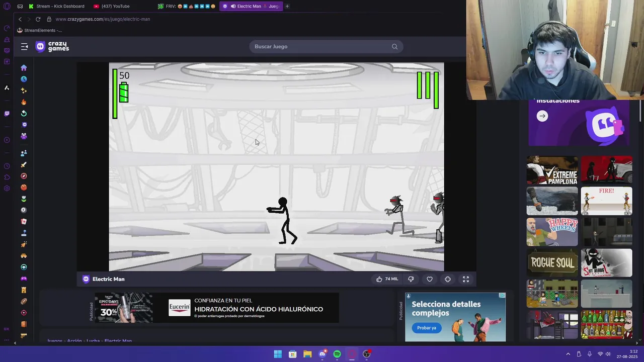This screenshot has width=644, height=362.
Task: Reload the current page
Action: [38, 19]
